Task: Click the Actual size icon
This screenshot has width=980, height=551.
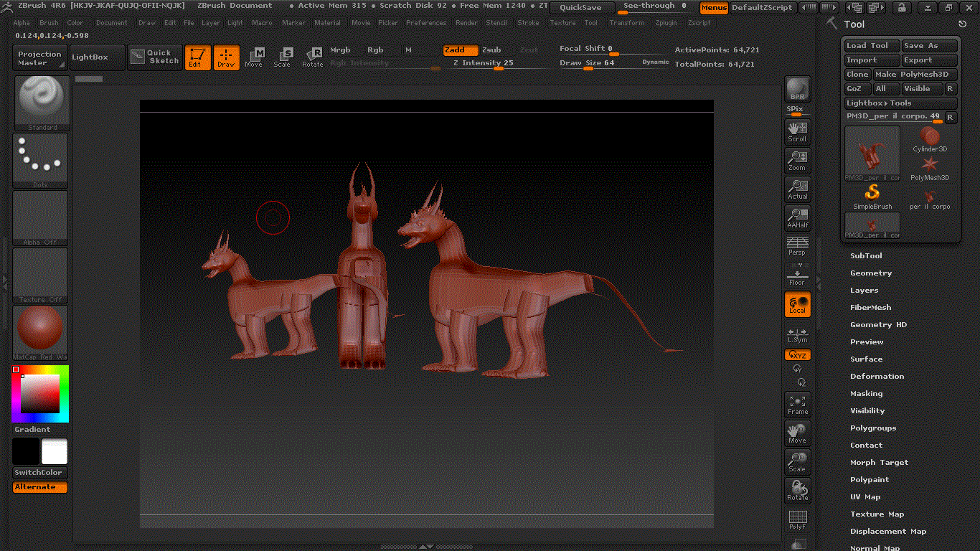Action: tap(798, 189)
